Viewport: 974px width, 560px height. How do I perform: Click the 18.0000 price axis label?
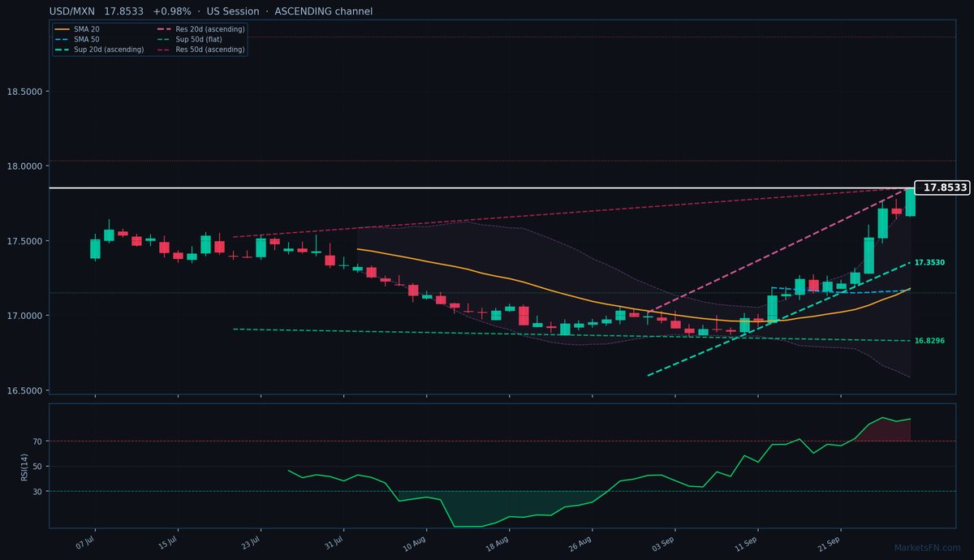pos(24,166)
